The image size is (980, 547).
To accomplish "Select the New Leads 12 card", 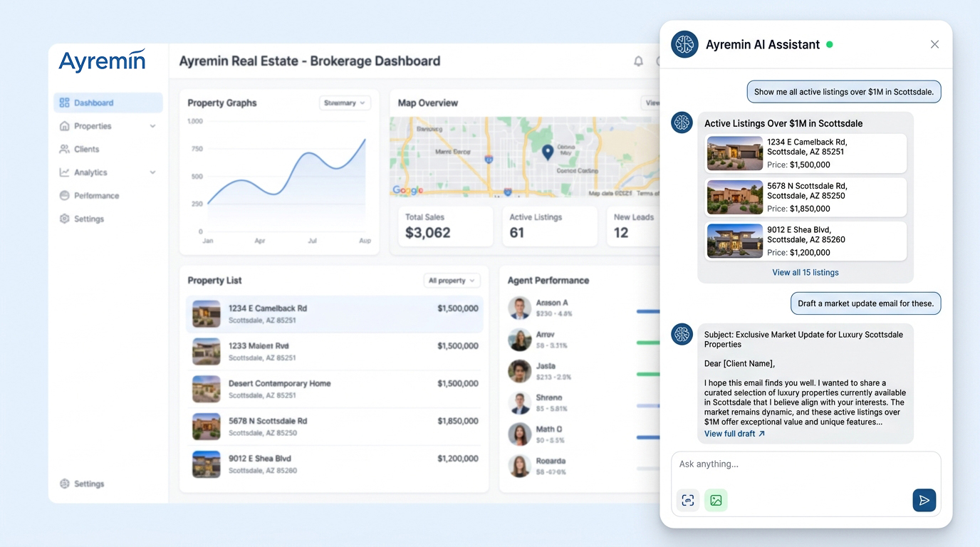I will pos(633,226).
